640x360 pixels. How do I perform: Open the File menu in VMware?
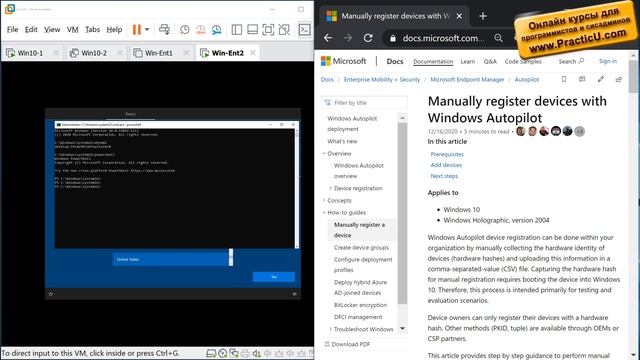point(12,29)
